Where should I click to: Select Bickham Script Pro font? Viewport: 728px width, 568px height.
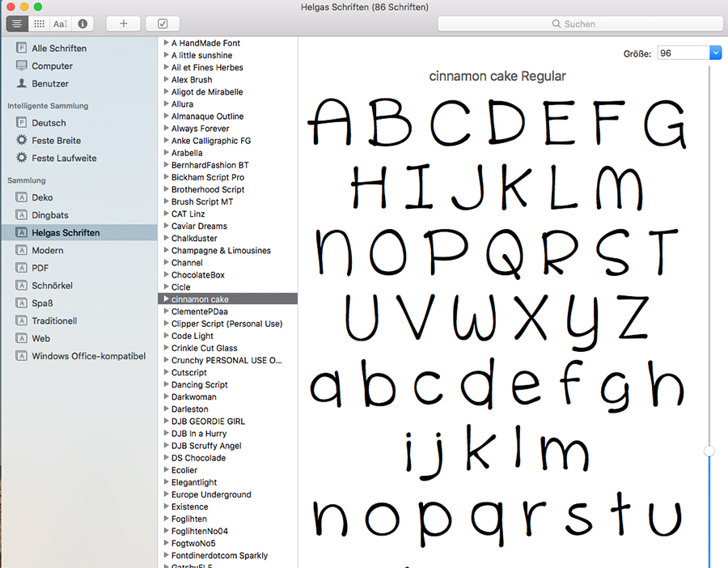(x=207, y=177)
